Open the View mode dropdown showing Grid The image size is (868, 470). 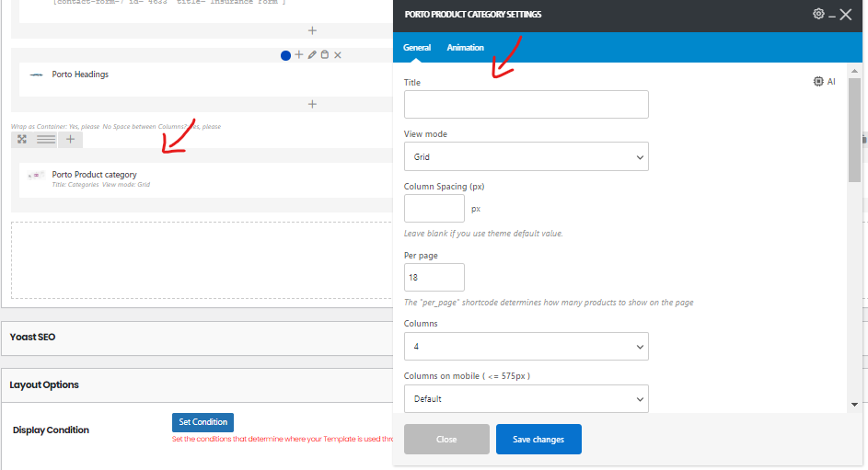(x=526, y=156)
